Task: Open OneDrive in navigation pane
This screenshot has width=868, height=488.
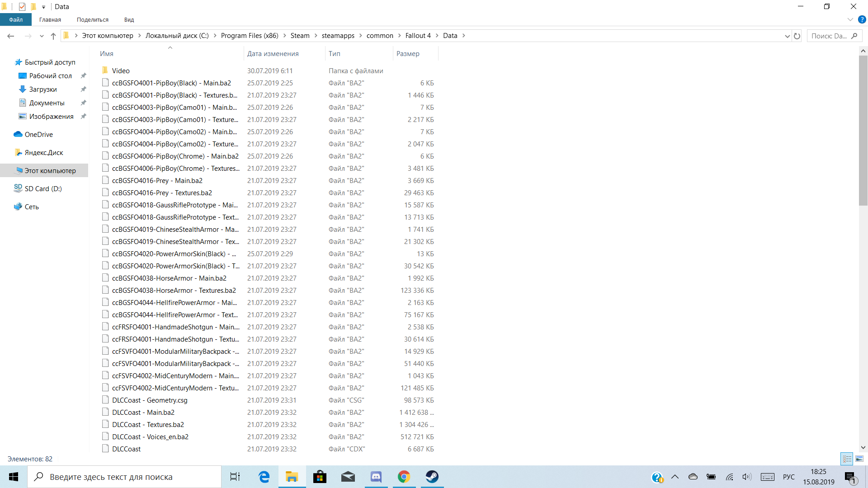Action: 38,134
